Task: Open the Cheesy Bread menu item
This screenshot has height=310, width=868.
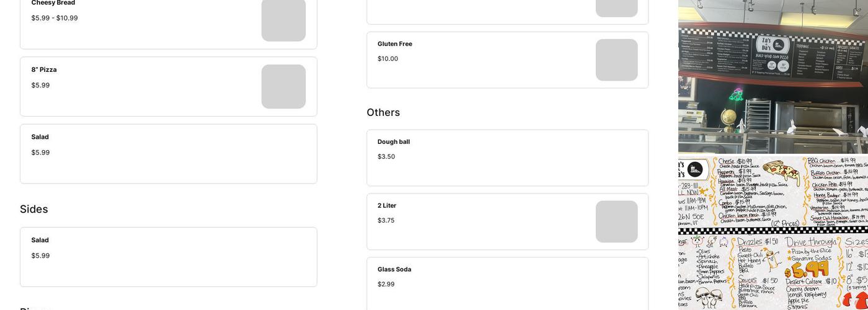Action: point(53,3)
